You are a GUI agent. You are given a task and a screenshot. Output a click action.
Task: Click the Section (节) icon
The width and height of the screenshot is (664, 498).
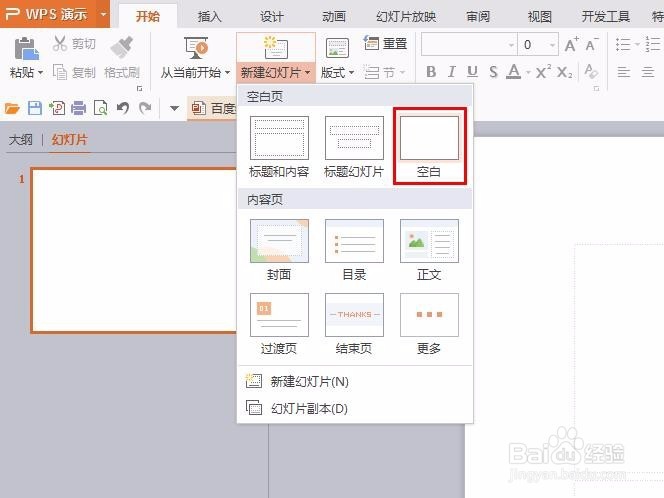pyautogui.click(x=372, y=72)
